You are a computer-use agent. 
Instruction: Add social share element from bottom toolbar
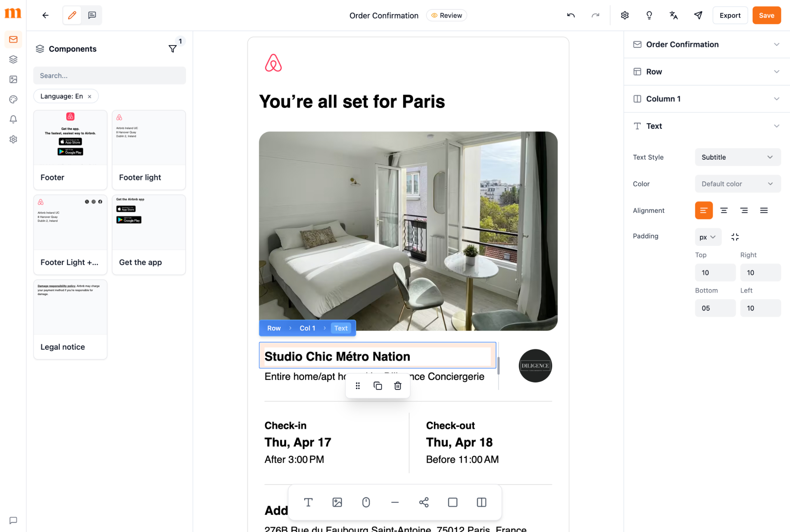point(424,502)
